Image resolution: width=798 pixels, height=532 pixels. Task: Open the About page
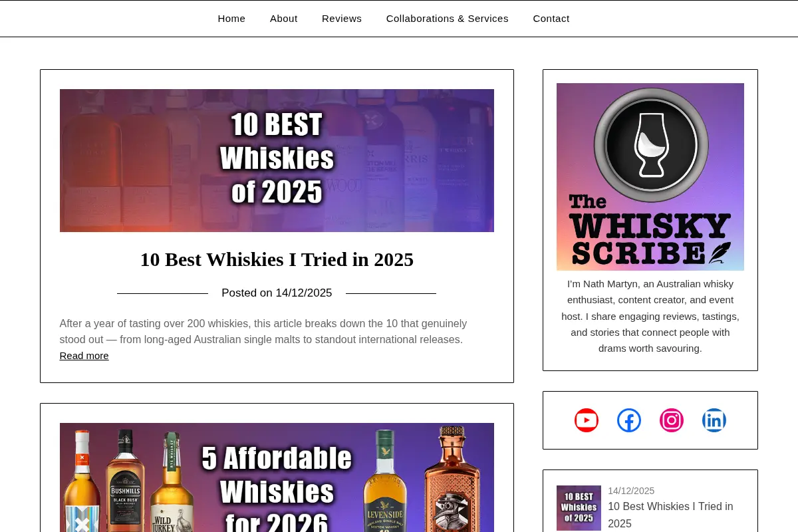point(284,19)
